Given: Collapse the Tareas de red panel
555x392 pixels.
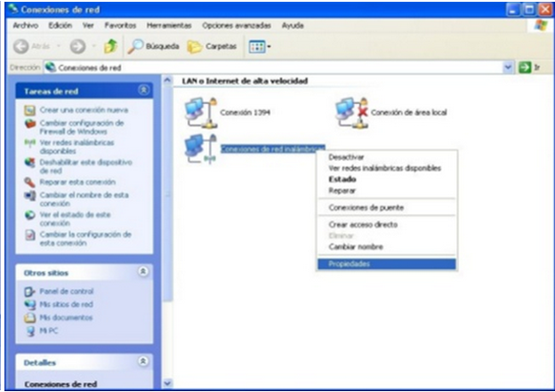Looking at the screenshot, I should 143,91.
